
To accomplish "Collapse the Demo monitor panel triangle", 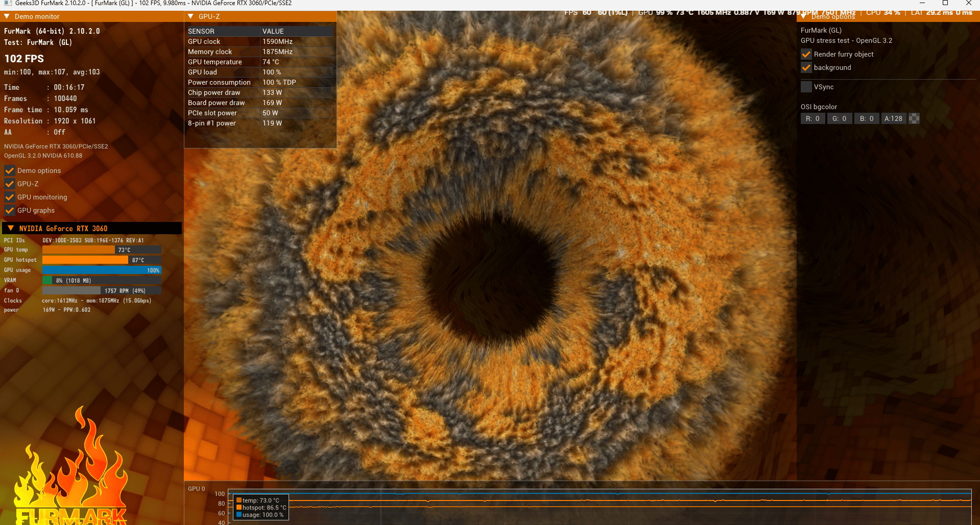I will pos(7,16).
